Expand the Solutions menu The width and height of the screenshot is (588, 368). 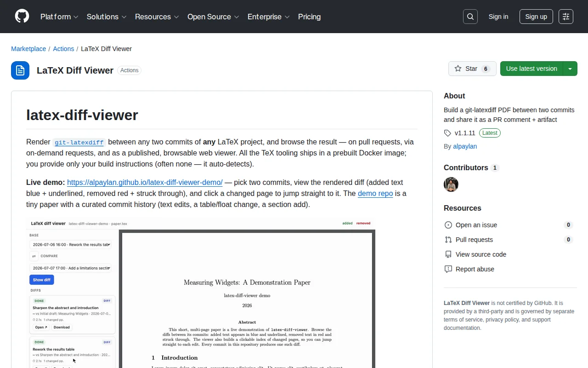(x=107, y=17)
